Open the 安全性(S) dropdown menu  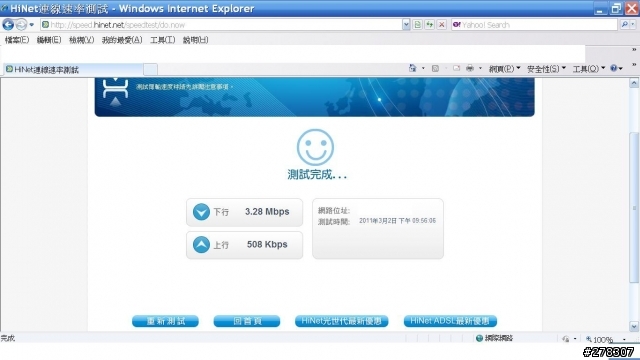pyautogui.click(x=546, y=69)
